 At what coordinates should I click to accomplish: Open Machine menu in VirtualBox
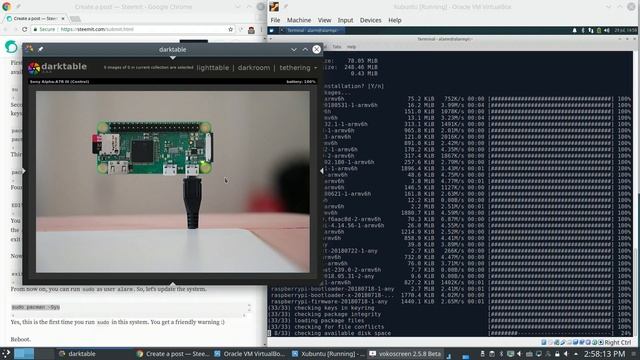coord(299,20)
